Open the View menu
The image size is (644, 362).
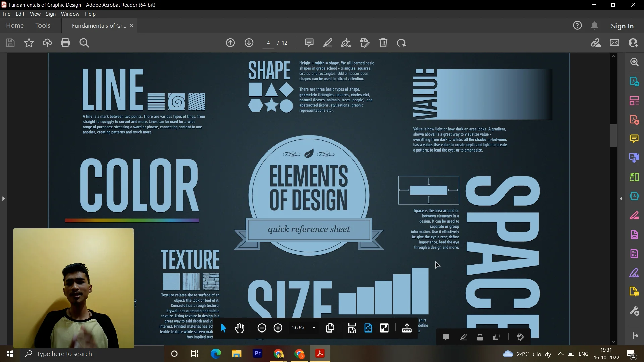35,14
